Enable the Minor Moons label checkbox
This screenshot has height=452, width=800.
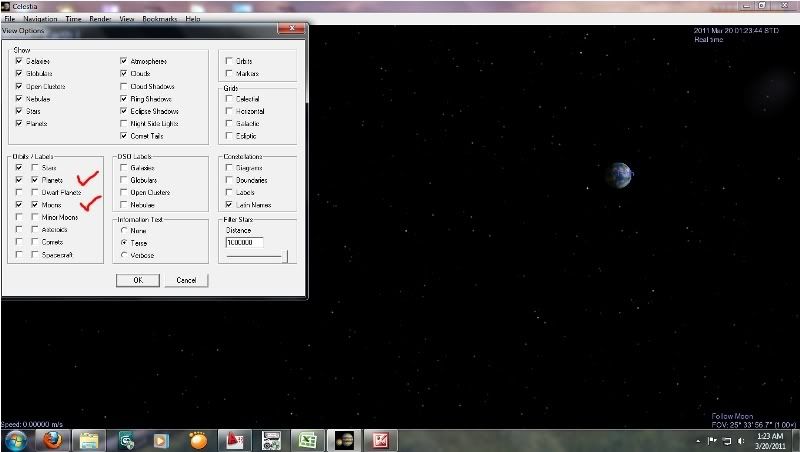click(x=35, y=217)
